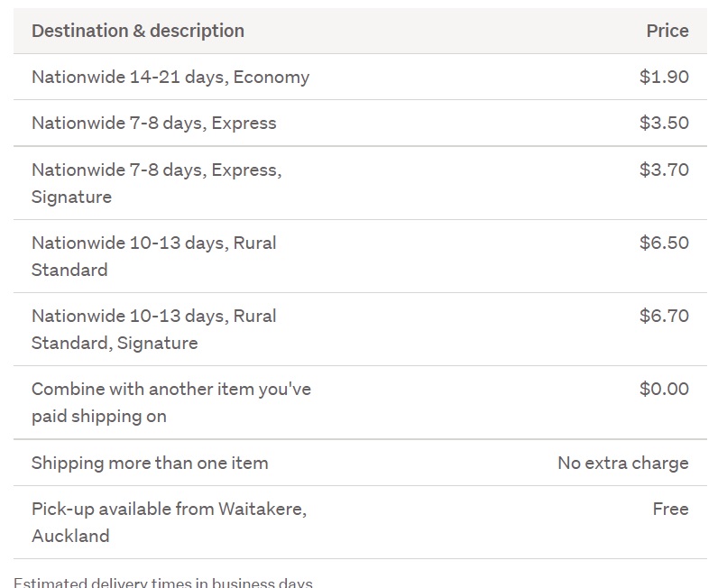Click the "Free" pick-up price
This screenshot has height=588, width=727.
point(670,509)
